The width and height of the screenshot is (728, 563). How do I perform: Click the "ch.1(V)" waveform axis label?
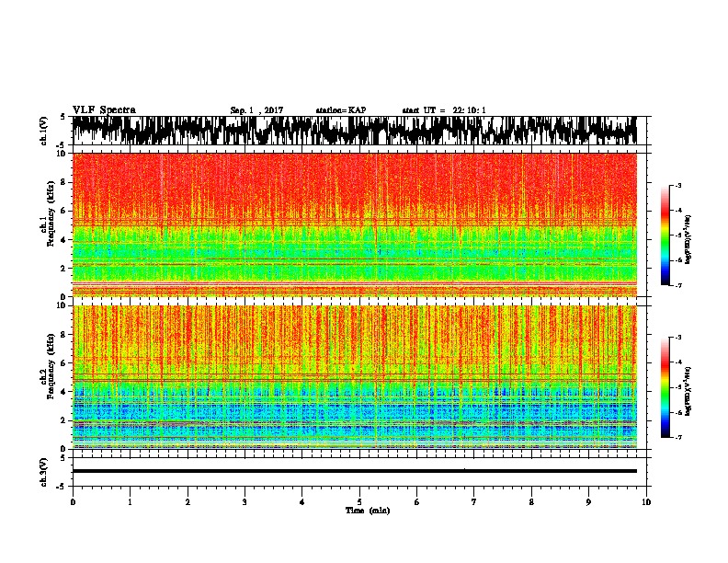point(44,131)
